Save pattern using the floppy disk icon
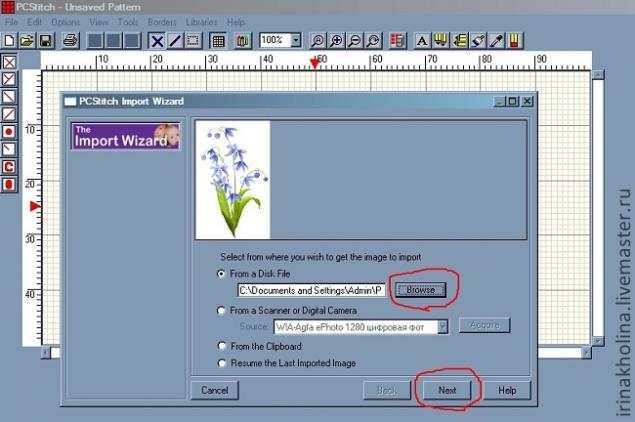 (46, 41)
